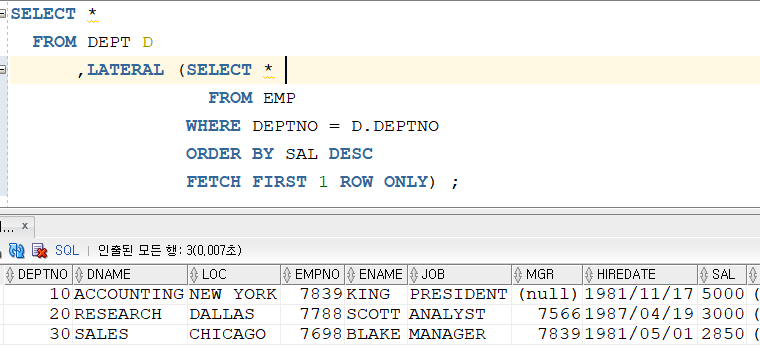
Task: Select the DALLAS cell
Action: pos(234,314)
